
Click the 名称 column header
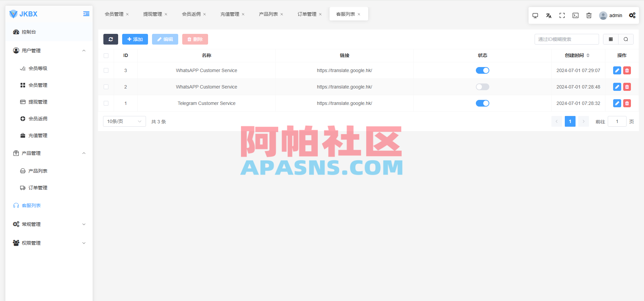click(x=206, y=55)
